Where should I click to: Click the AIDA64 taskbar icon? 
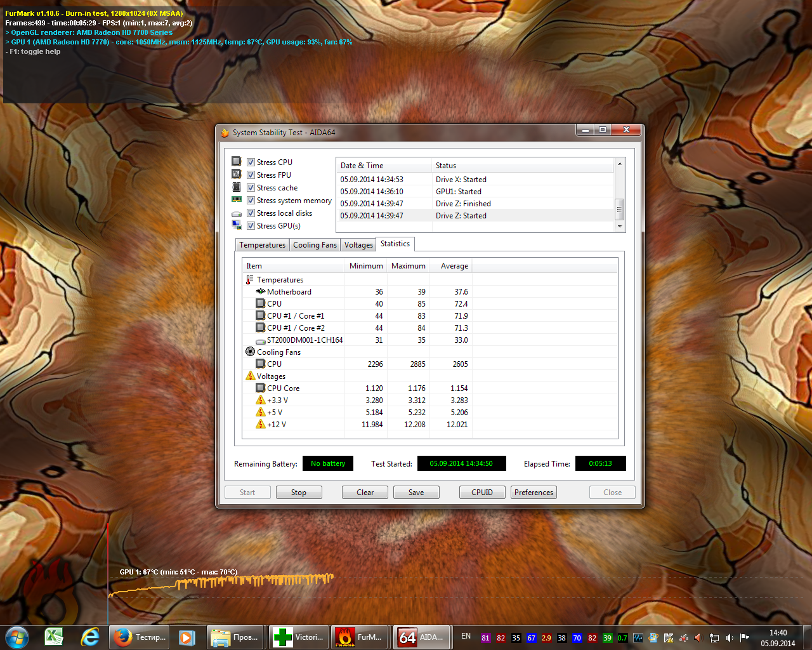click(421, 637)
